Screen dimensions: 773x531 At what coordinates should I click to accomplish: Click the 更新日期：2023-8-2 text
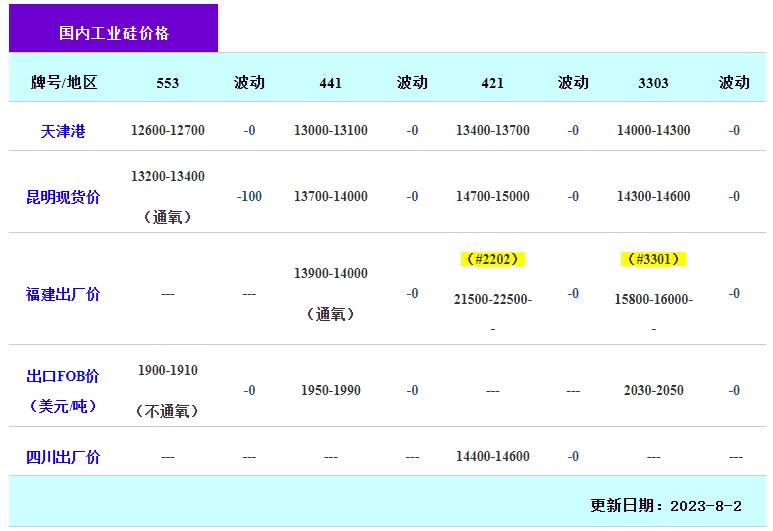tap(666, 505)
